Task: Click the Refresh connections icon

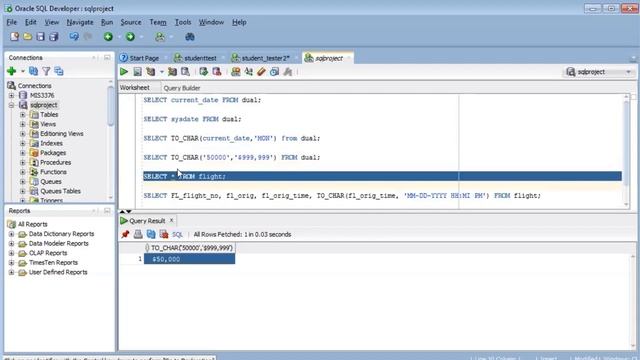Action: (33, 71)
